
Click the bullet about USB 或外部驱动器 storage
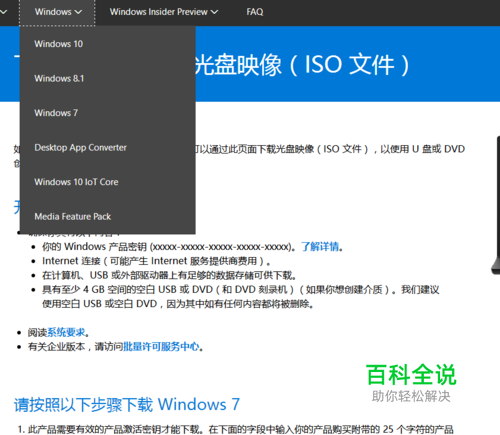pos(169,275)
